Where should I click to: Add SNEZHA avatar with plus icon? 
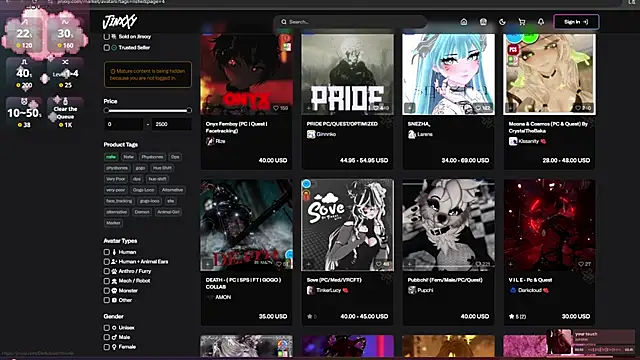[409, 108]
